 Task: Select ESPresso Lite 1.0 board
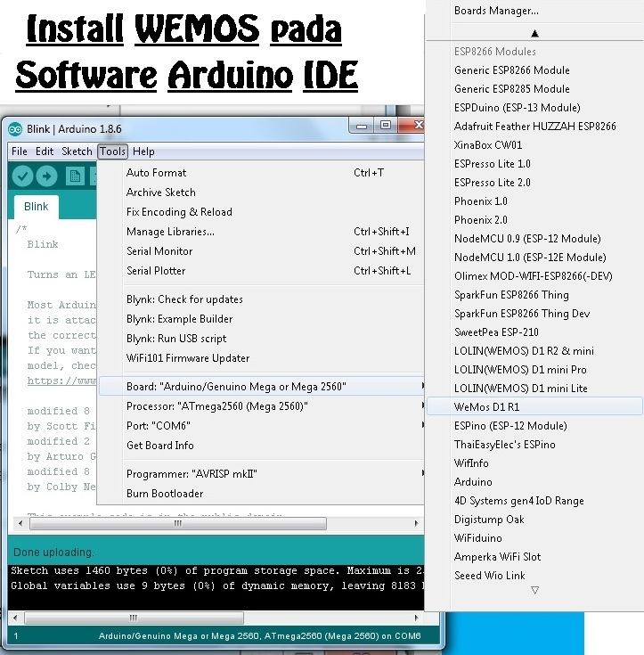coord(534,164)
